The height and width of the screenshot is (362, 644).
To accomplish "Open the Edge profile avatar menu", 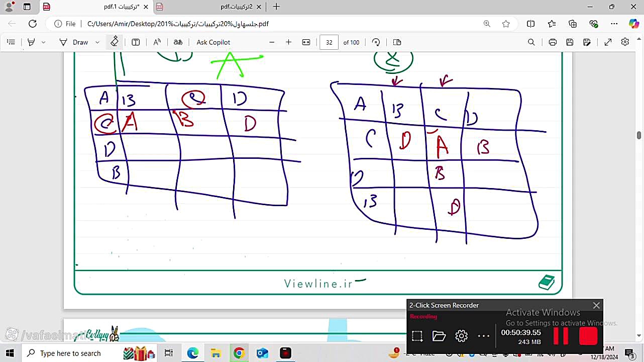I will [x=10, y=7].
